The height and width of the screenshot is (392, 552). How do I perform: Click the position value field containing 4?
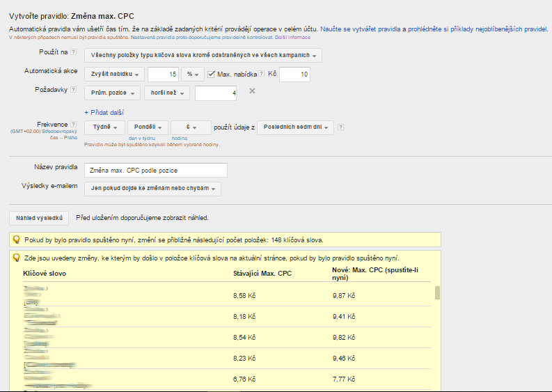tap(216, 93)
